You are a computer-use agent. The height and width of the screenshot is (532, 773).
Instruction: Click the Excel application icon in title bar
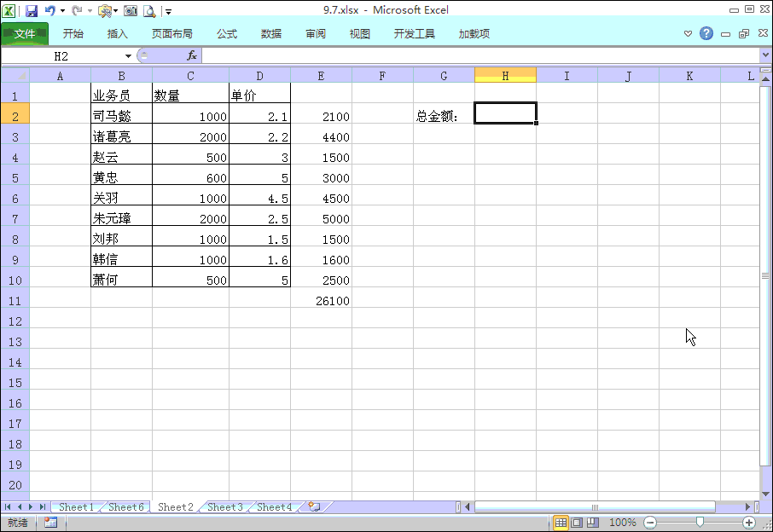coord(9,10)
